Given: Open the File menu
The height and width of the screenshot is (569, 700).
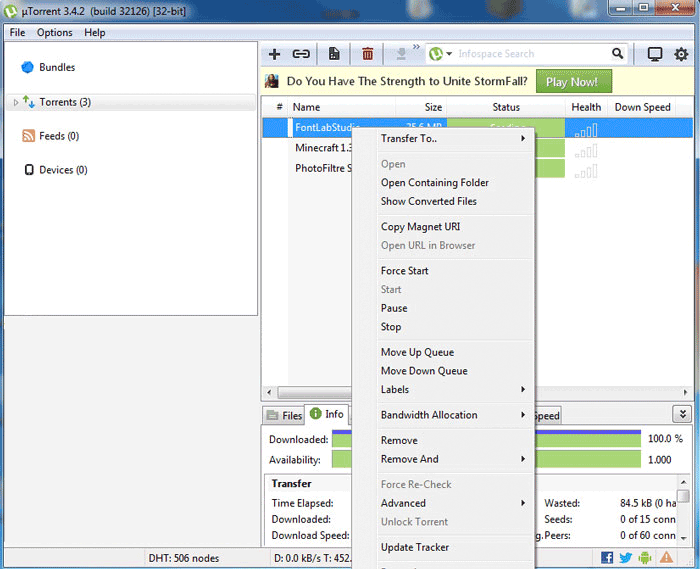Looking at the screenshot, I should point(17,33).
